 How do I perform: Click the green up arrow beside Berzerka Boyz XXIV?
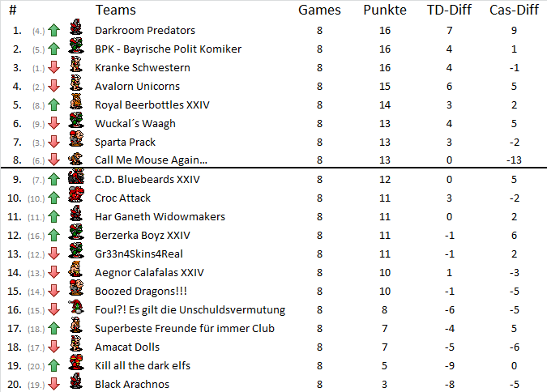click(x=53, y=235)
